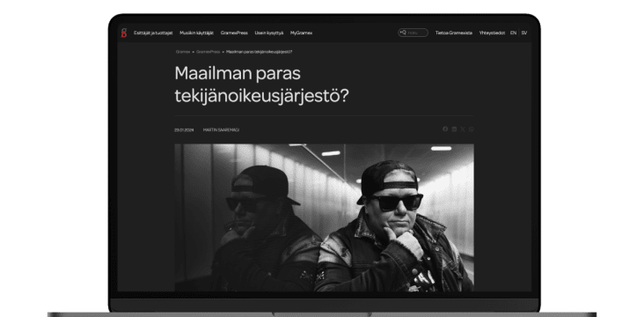
Task: Open Tietoa Gramexista page
Action: click(454, 33)
